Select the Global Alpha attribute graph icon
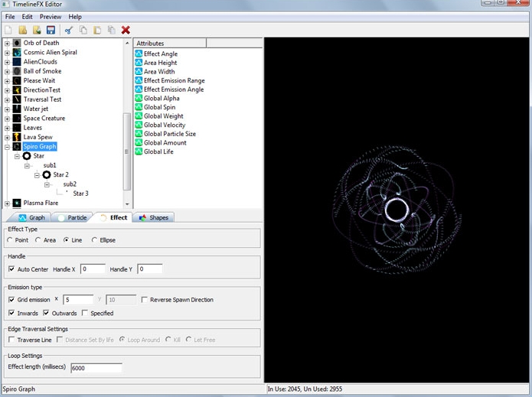 point(139,99)
